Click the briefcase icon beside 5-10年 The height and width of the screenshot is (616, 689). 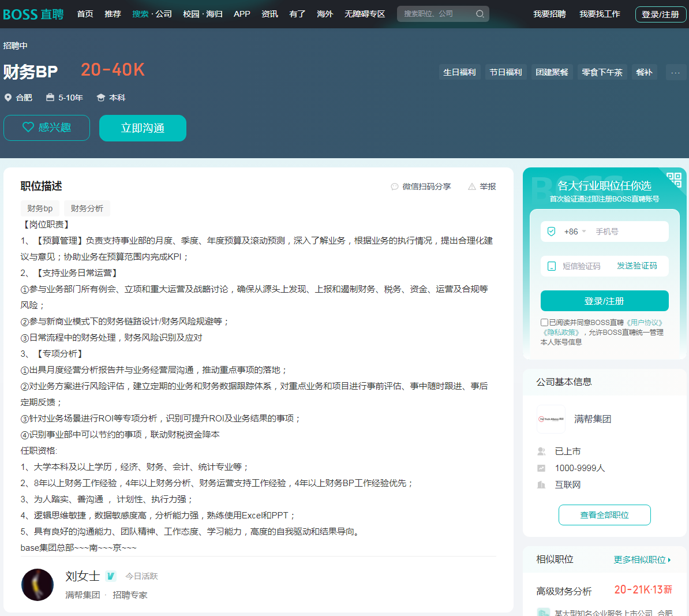point(51,98)
